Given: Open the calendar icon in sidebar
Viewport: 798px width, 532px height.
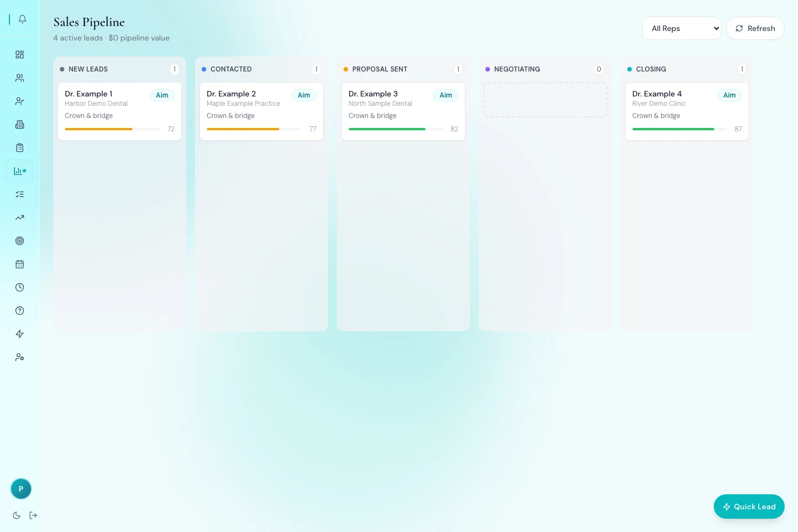Looking at the screenshot, I should click(20, 264).
